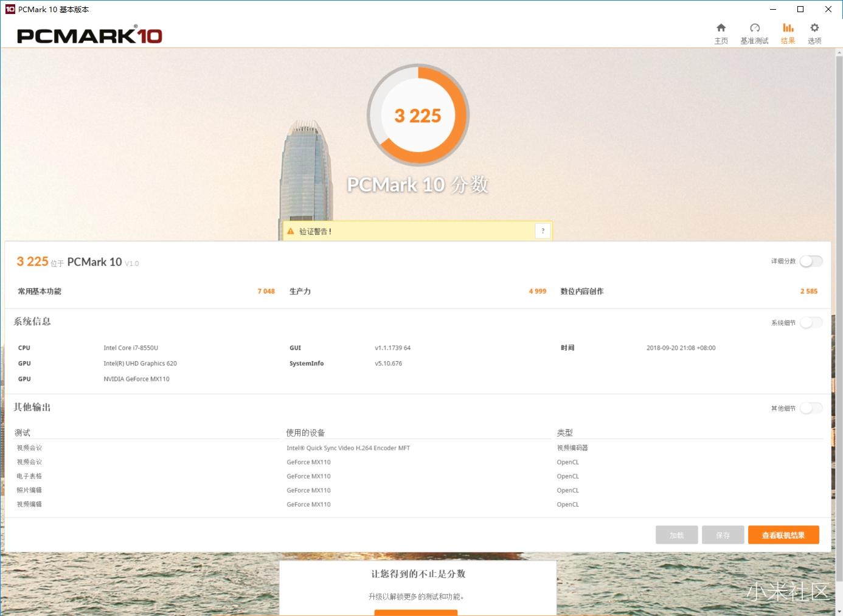Viewport: 843px width, 616px height.
Task: Click the SystemInfo version v5.10.676
Action: tap(388, 363)
